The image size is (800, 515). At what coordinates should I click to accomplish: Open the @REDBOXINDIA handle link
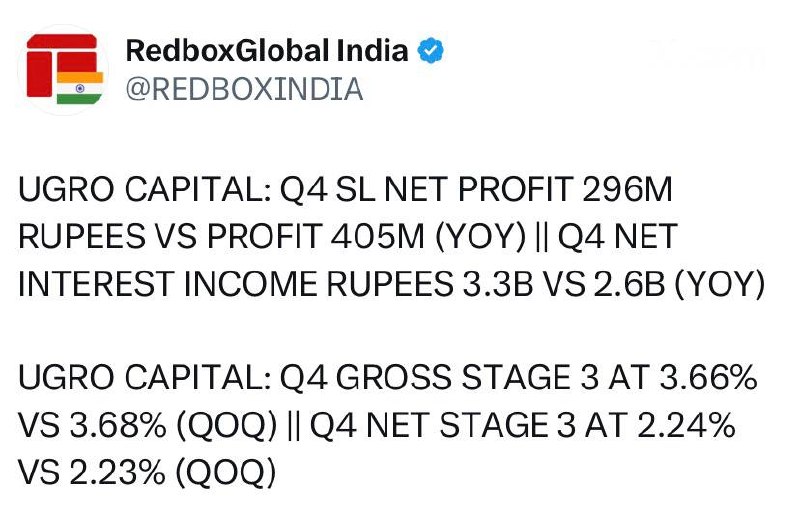[x=243, y=90]
